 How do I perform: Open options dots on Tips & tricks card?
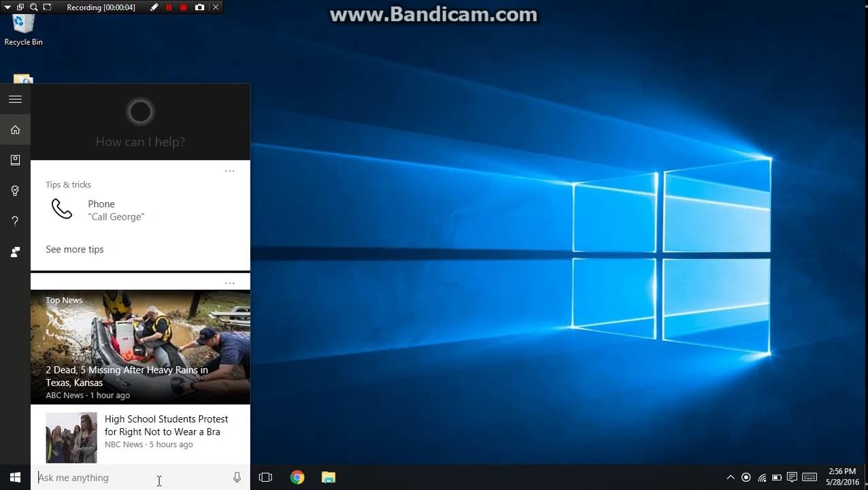230,171
